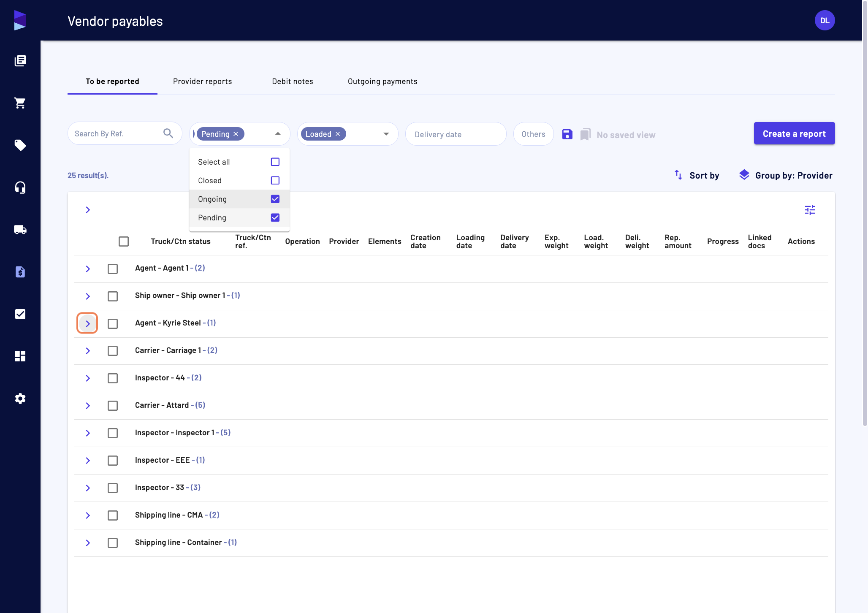Open the DL user avatar menu
This screenshot has height=613, width=868.
[x=825, y=20]
